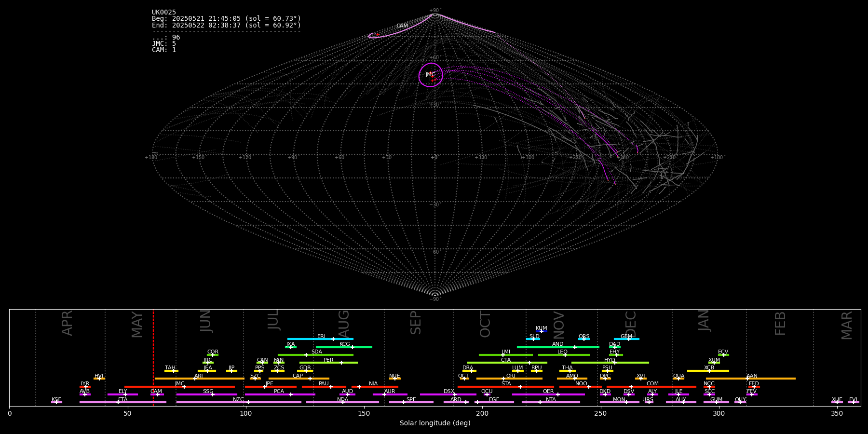The height and width of the screenshot is (434, 868).
Task: Click the red dashed current-date line in the timeline
Action: pos(153,357)
